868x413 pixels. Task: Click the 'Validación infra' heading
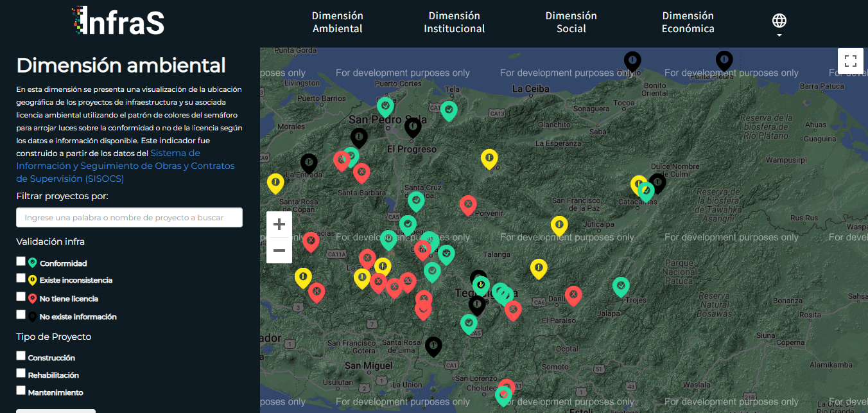[51, 242]
